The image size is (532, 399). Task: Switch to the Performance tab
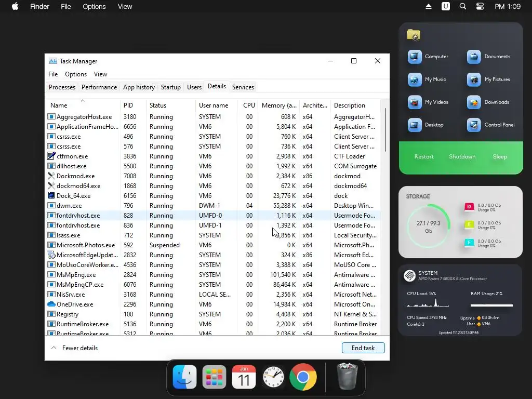coord(99,87)
